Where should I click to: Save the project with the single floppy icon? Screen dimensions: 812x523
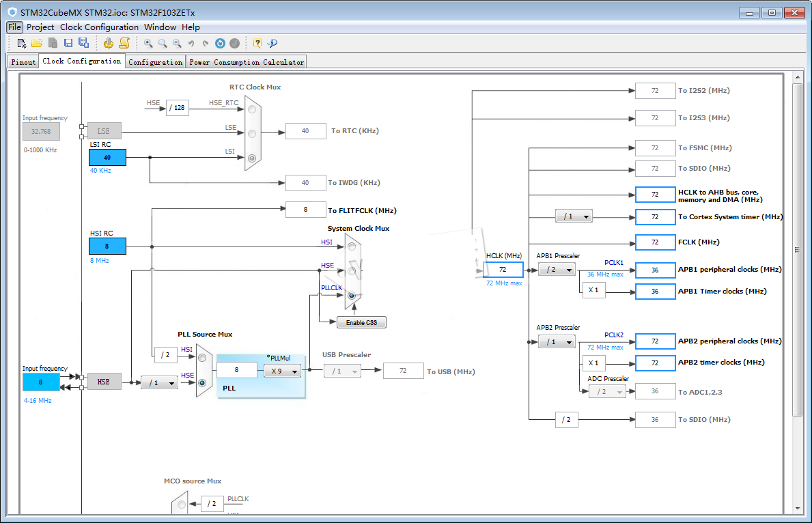68,43
